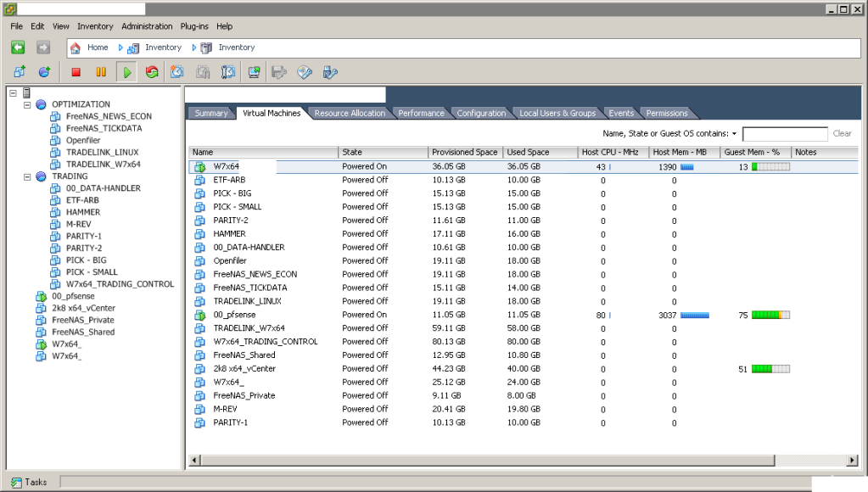Click the Tasks status bar icon

tap(17, 483)
